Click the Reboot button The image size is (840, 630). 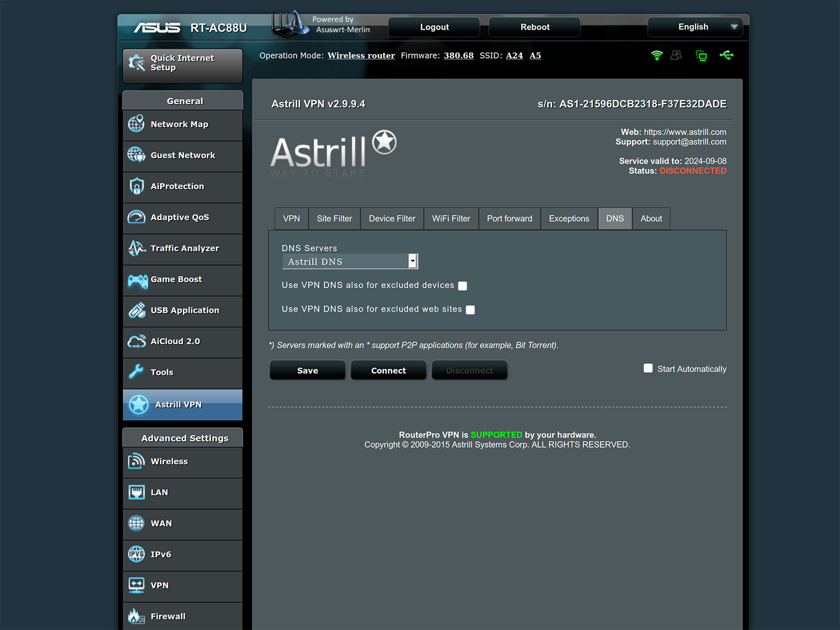pos(534,27)
